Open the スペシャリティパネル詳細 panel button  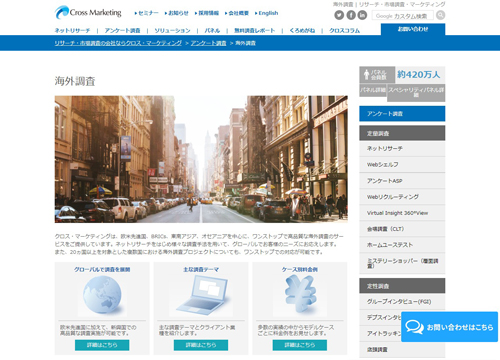point(416,92)
